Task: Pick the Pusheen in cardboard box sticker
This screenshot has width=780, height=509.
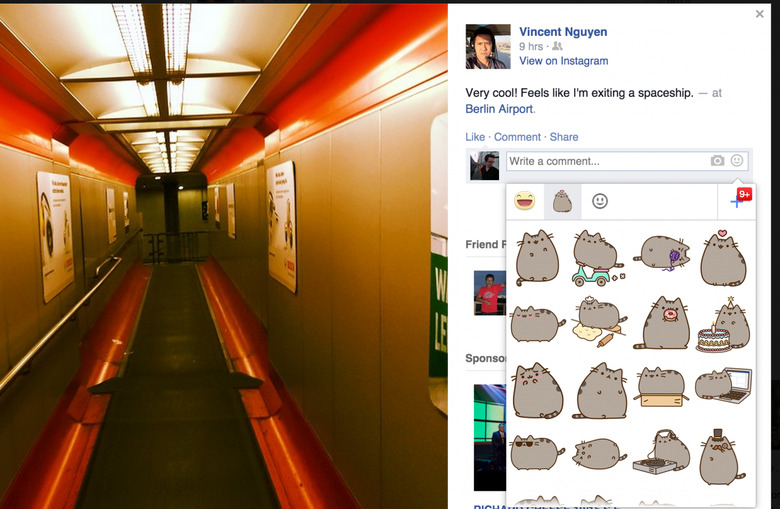Action: coord(661,387)
